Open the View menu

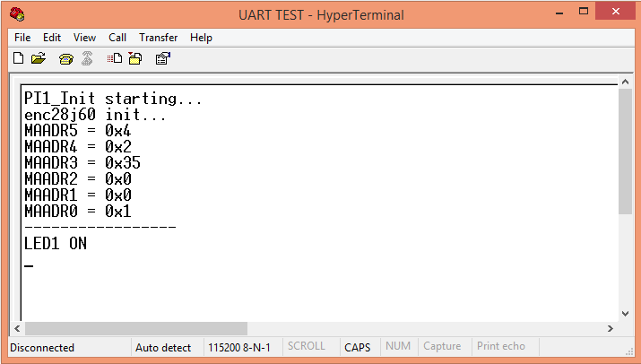84,38
